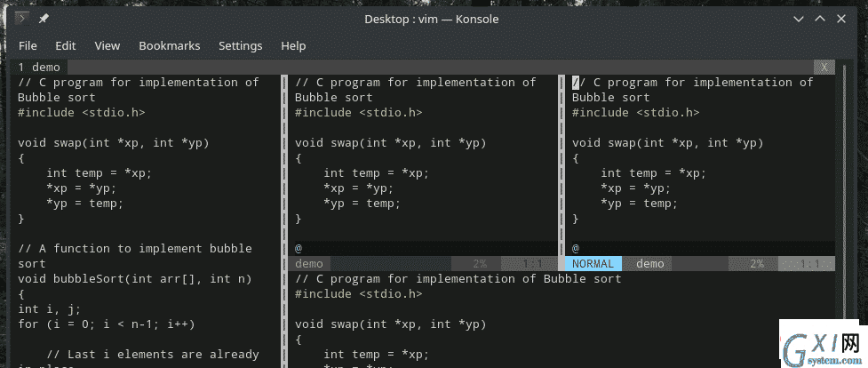
Task: Click "for (i = 0; i < n-1; i++)" line
Action: tap(107, 324)
